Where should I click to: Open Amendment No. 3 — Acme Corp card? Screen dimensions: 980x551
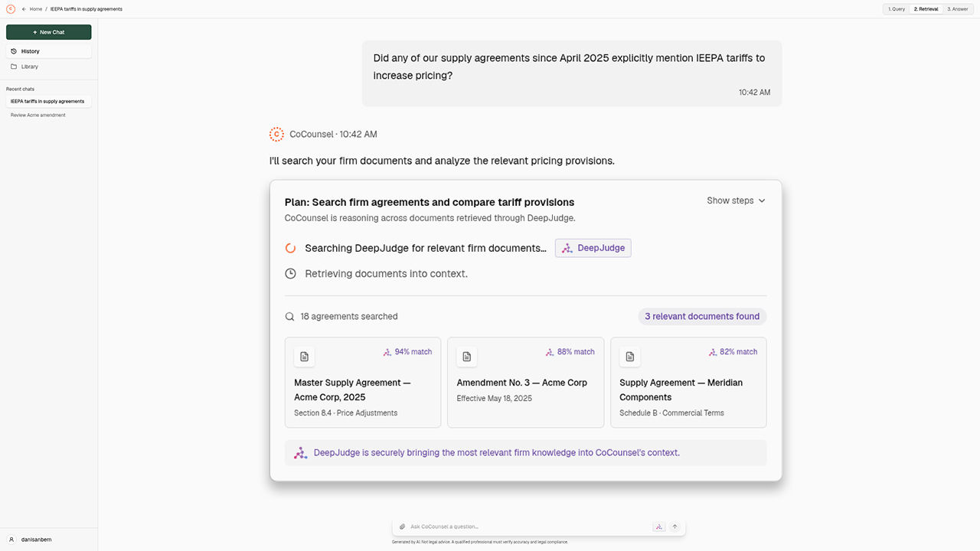525,383
